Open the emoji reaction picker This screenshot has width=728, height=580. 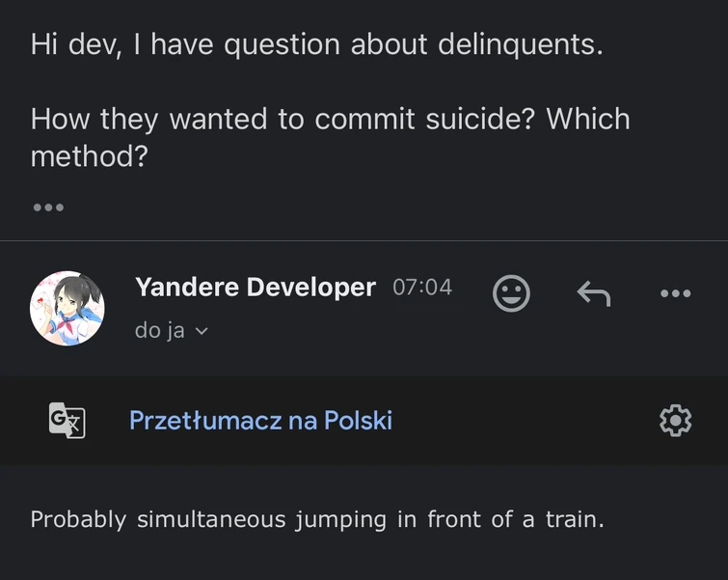511,292
